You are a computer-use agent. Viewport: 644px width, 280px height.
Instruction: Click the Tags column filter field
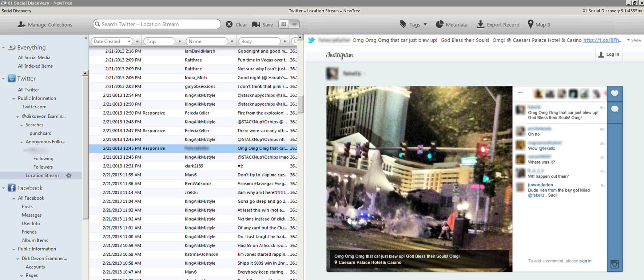point(159,41)
